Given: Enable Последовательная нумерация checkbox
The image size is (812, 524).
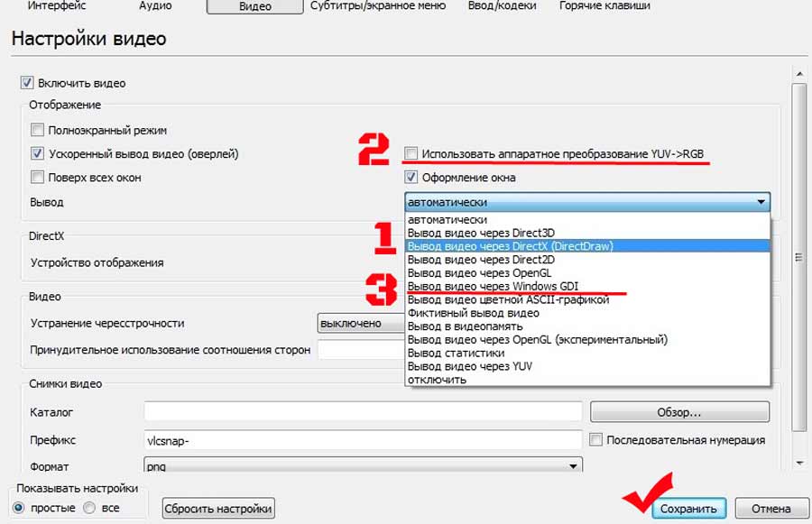Looking at the screenshot, I should pos(595,440).
